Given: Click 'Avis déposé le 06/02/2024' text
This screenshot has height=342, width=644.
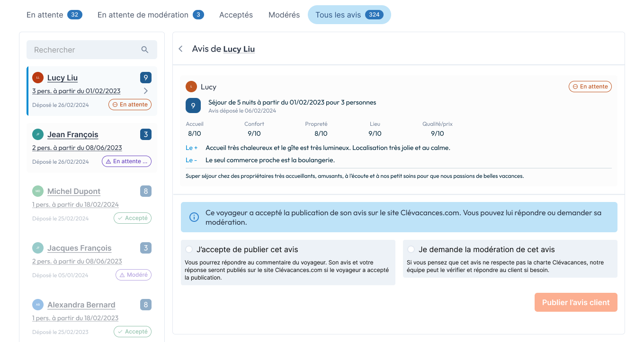Looking at the screenshot, I should coord(242,111).
